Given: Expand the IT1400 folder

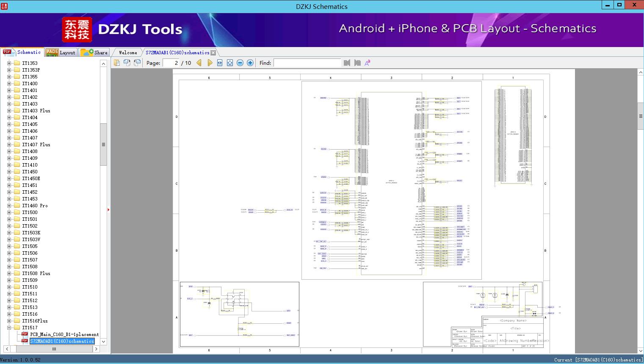Looking at the screenshot, I should point(9,83).
